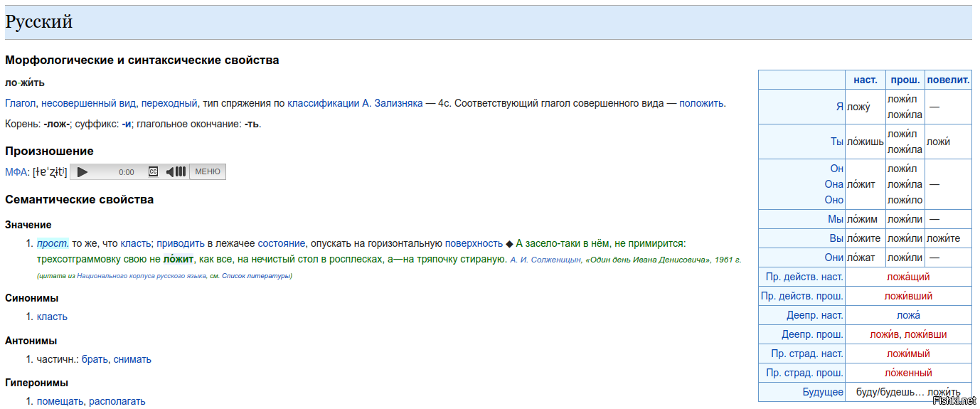Open the переходный link
Image resolution: width=980 pixels, height=409 pixels.
click(x=169, y=103)
